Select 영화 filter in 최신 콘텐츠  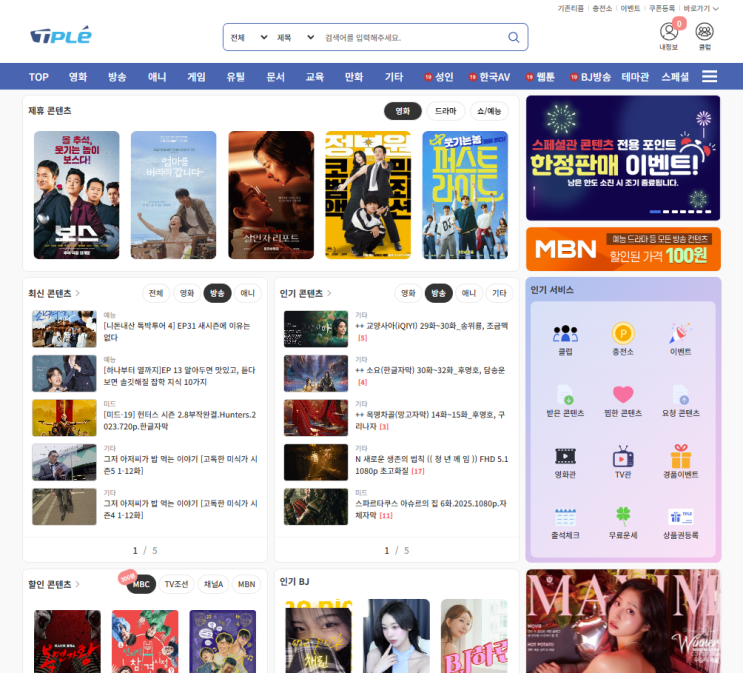pos(187,293)
